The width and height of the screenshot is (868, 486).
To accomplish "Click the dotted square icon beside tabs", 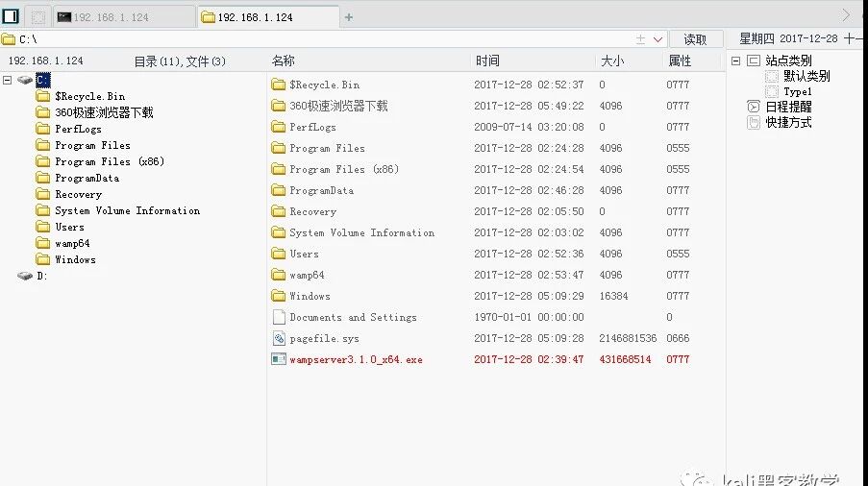I will (37, 17).
